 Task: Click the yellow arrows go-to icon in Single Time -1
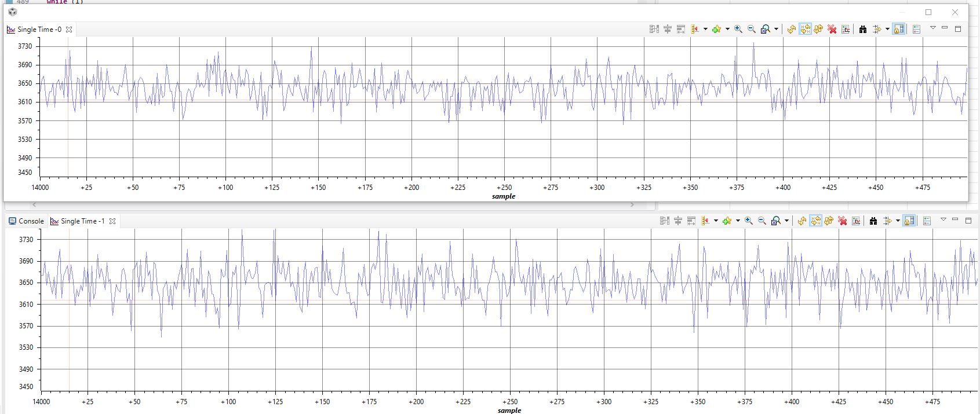887,221
